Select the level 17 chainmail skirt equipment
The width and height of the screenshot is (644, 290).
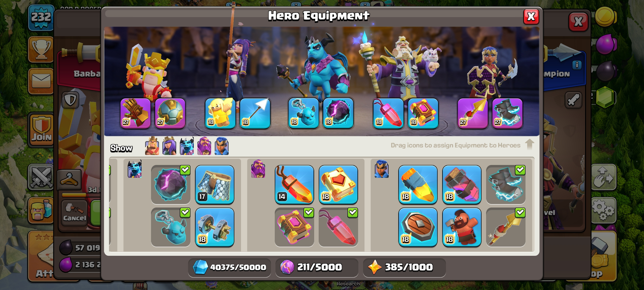click(x=214, y=184)
